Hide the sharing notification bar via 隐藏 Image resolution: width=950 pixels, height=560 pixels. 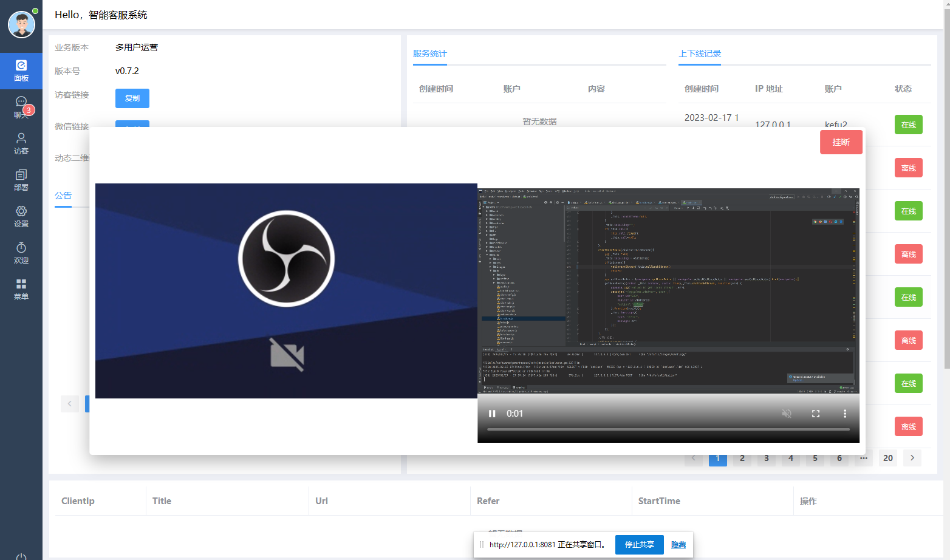coord(678,545)
